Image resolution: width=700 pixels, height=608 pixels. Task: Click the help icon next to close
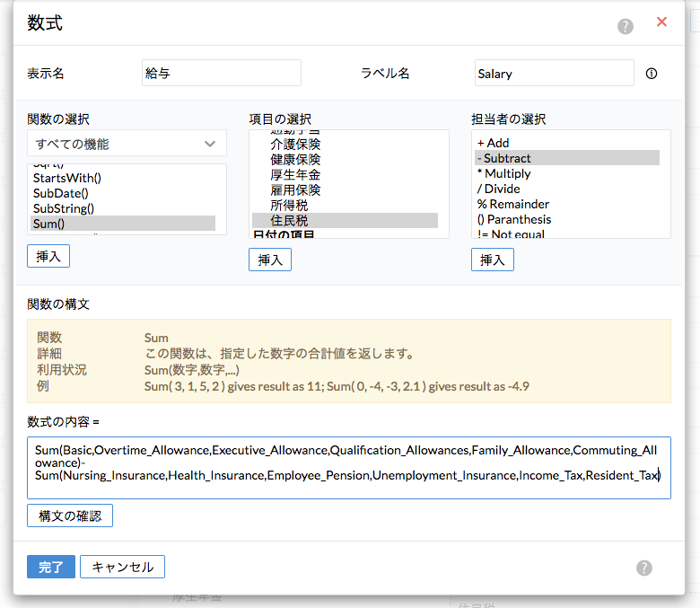(626, 26)
